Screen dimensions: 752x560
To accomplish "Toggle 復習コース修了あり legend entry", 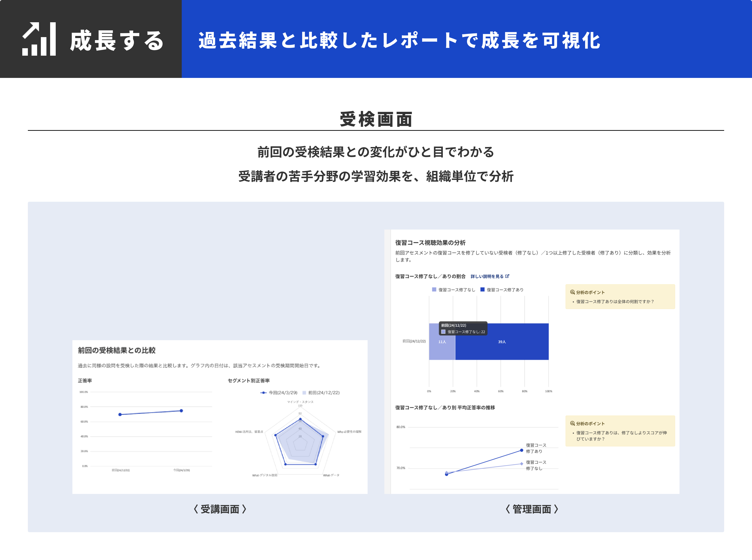I will click(x=502, y=289).
